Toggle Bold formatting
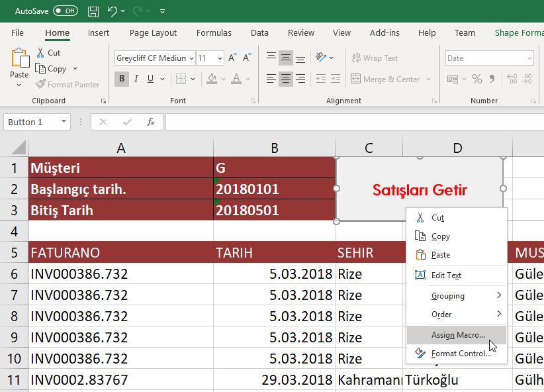This screenshot has height=392, width=544. [122, 79]
